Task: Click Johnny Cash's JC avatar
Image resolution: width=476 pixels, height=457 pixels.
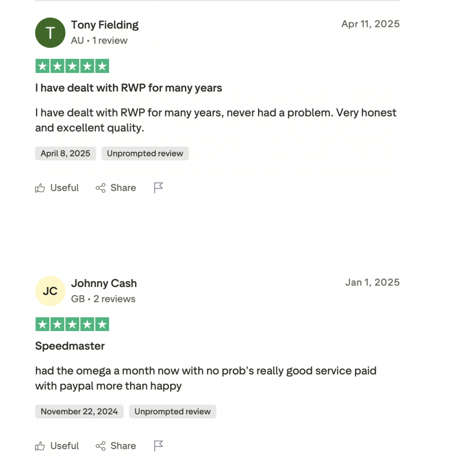Action: point(50,291)
